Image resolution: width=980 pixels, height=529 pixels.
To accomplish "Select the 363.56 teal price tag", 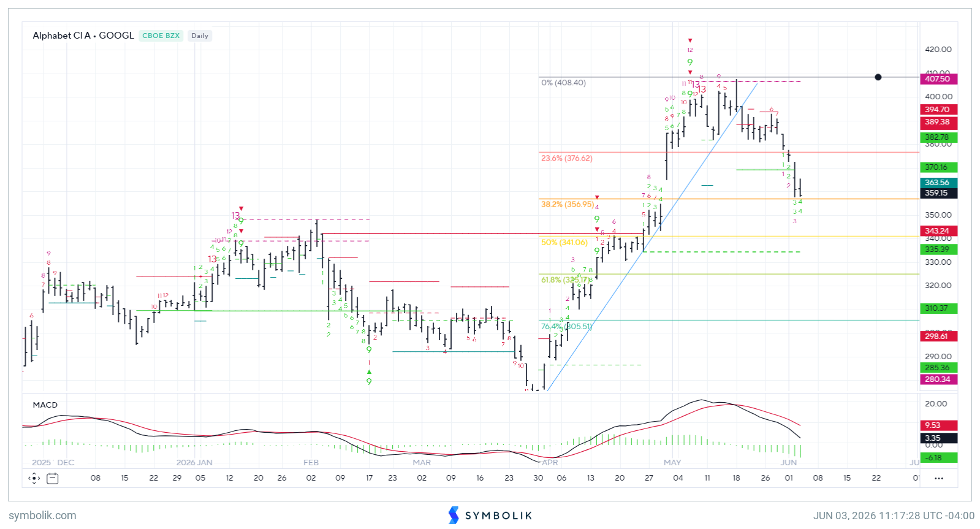I will point(938,183).
